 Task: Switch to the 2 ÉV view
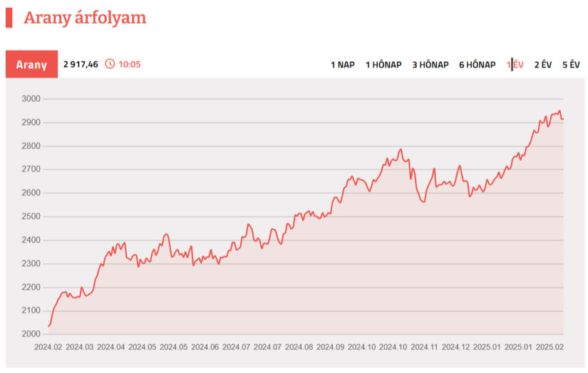[543, 65]
